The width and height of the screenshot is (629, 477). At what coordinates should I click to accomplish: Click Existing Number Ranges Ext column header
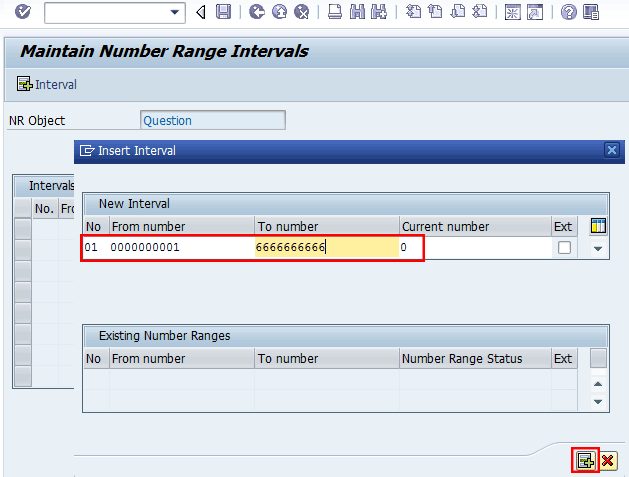click(x=564, y=359)
